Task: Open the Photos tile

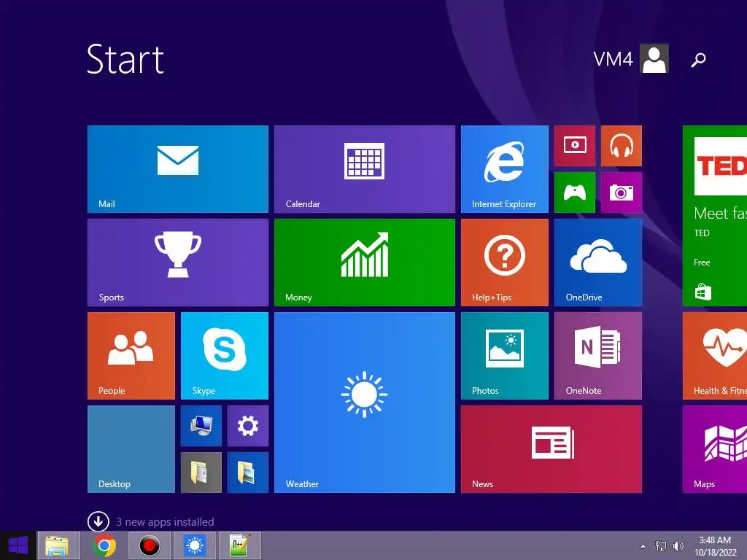Action: coord(505,356)
